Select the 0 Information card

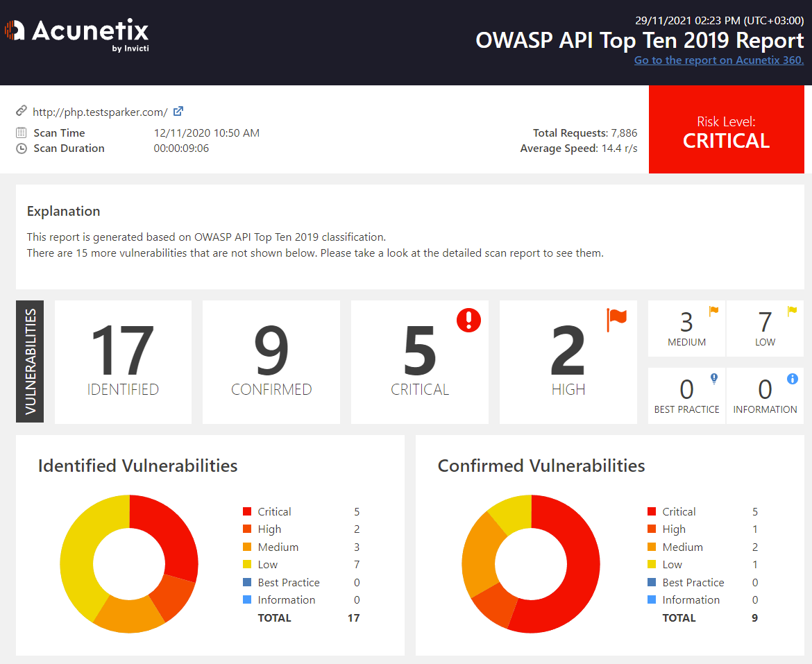pyautogui.click(x=765, y=395)
